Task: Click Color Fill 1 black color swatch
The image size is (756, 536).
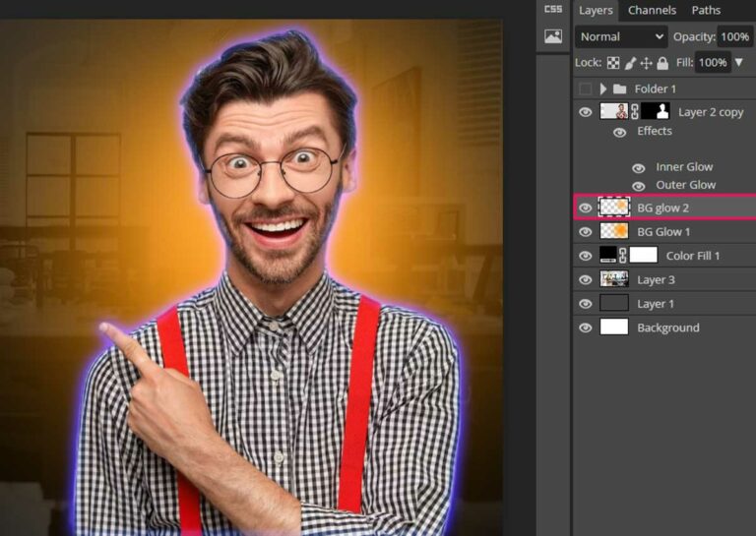Action: [x=608, y=255]
